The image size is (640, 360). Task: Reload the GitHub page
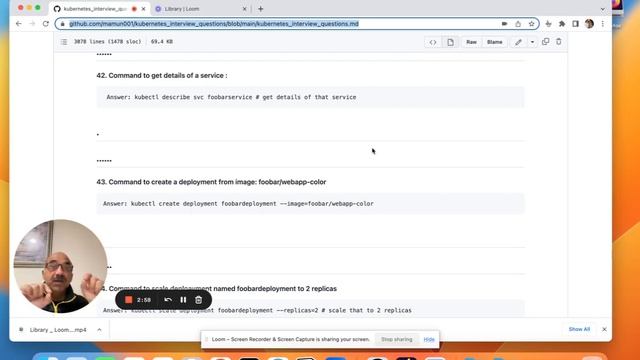(x=46, y=24)
